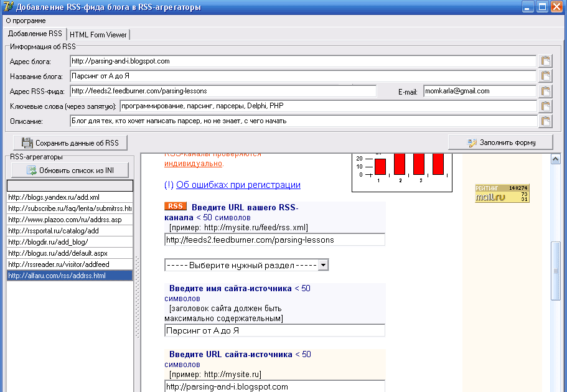Click the browser pane vertical scrollbar thumb
The image size is (567, 392).
point(555,271)
